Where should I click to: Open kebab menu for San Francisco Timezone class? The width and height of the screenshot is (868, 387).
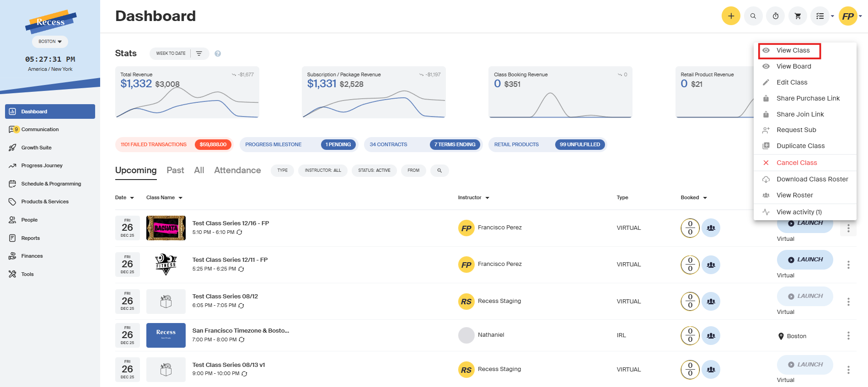click(848, 336)
